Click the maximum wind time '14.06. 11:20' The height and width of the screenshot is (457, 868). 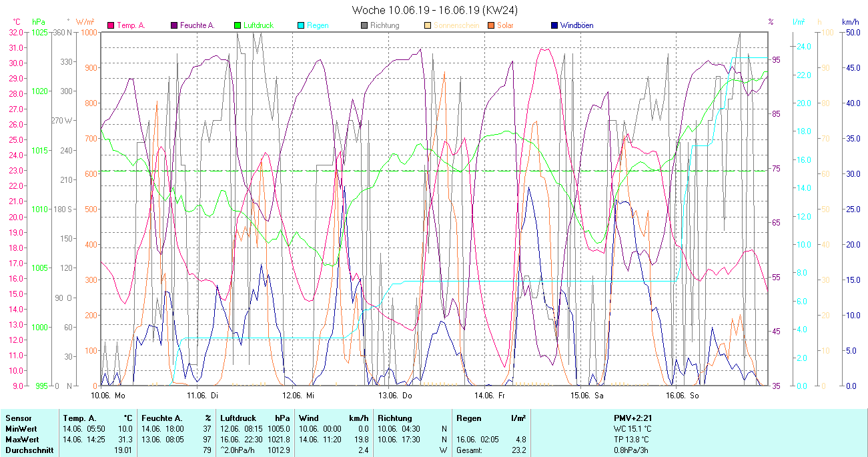tap(320, 440)
